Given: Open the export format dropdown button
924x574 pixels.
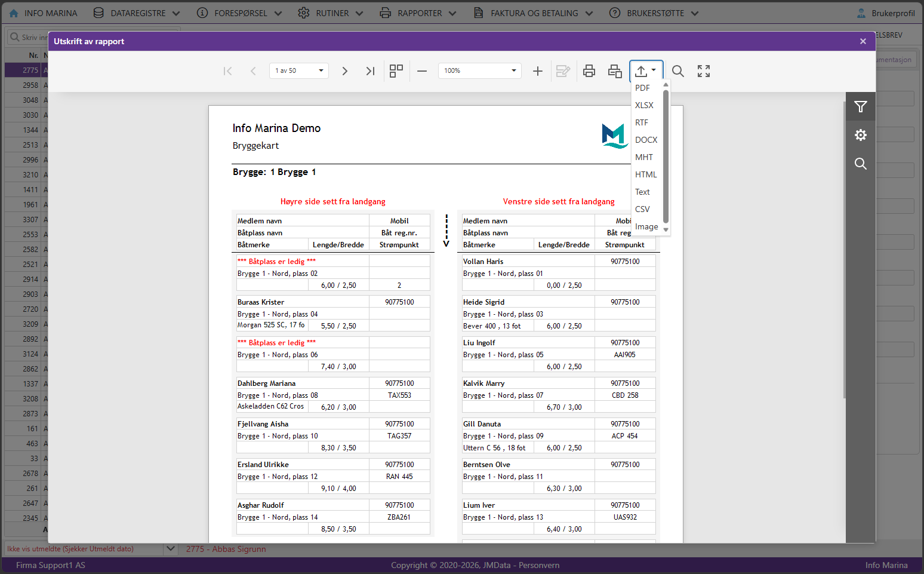Looking at the screenshot, I should pos(646,71).
